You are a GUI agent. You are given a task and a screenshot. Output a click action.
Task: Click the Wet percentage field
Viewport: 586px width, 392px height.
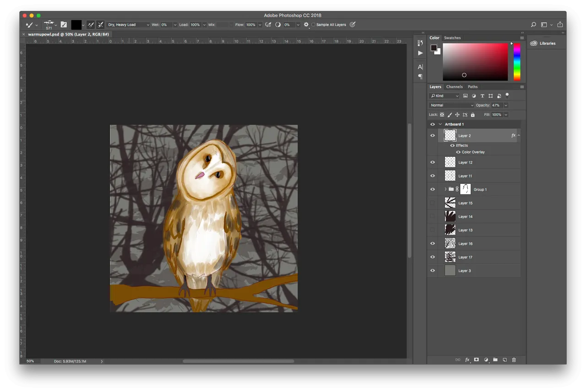click(166, 25)
